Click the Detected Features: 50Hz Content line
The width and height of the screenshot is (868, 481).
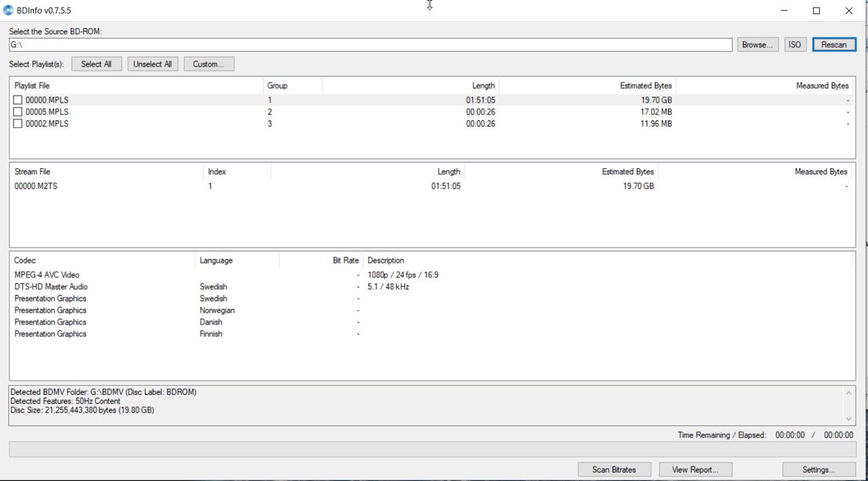click(x=65, y=401)
